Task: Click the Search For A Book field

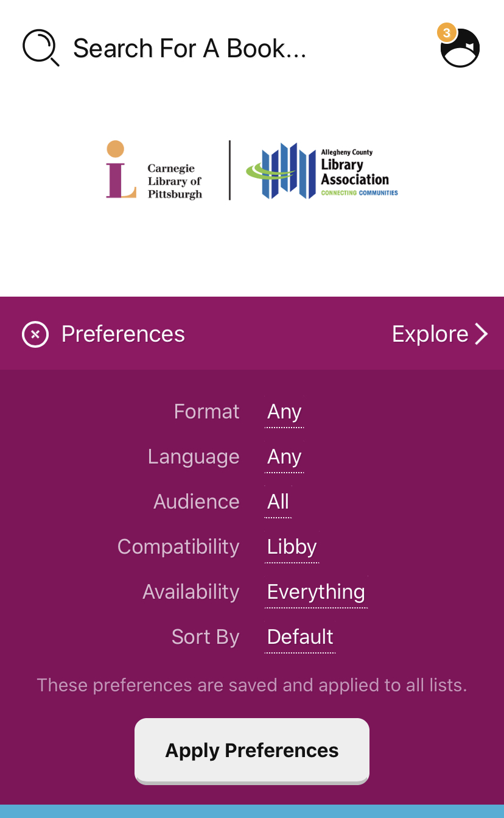Action: coord(189,49)
